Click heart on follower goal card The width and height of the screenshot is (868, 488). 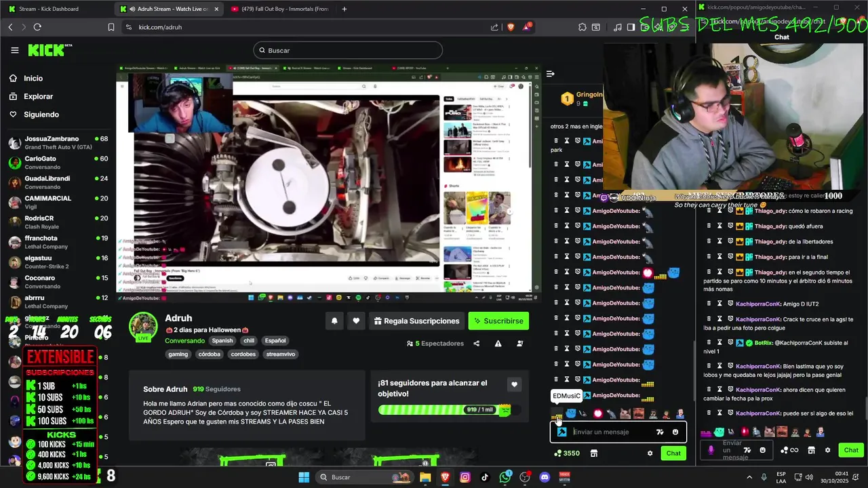click(514, 384)
